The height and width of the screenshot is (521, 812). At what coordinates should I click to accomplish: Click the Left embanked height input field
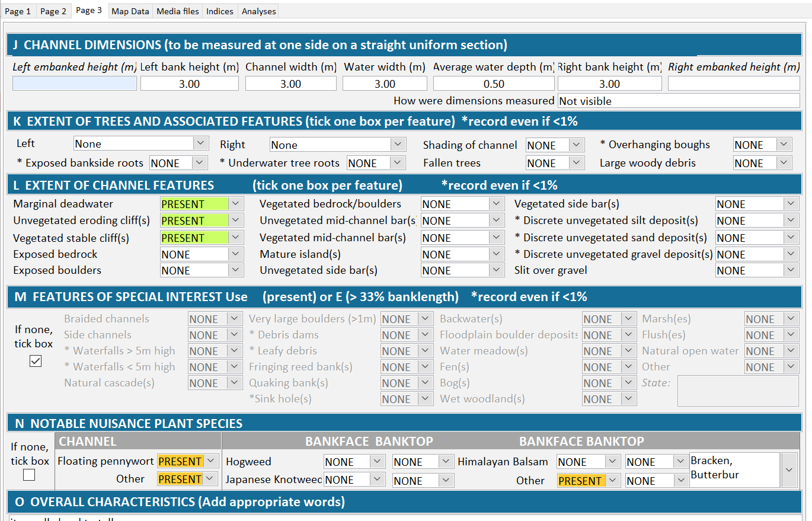click(x=75, y=84)
